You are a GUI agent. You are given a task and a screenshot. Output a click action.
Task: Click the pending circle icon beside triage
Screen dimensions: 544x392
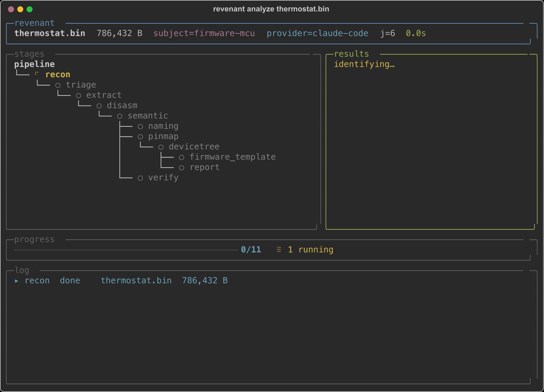click(58, 85)
